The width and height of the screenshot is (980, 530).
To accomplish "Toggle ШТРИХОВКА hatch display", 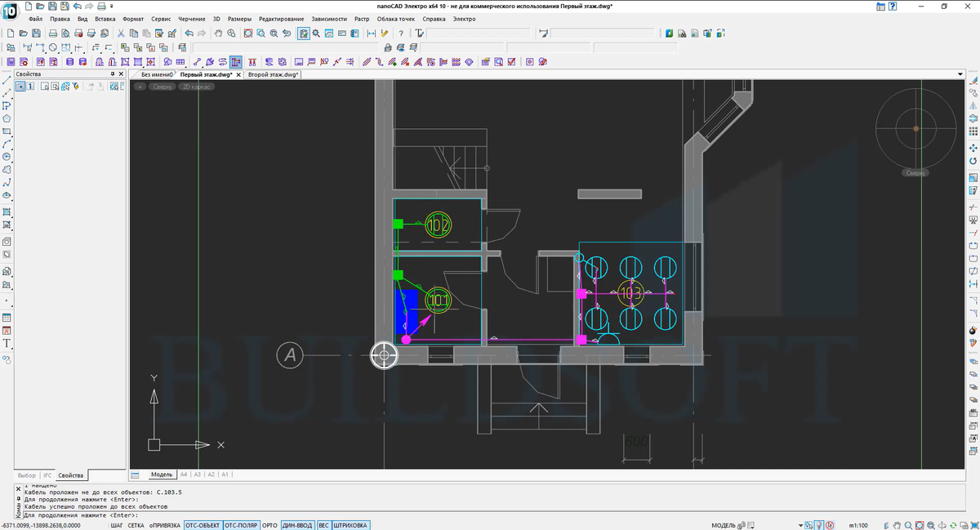I will click(x=350, y=525).
